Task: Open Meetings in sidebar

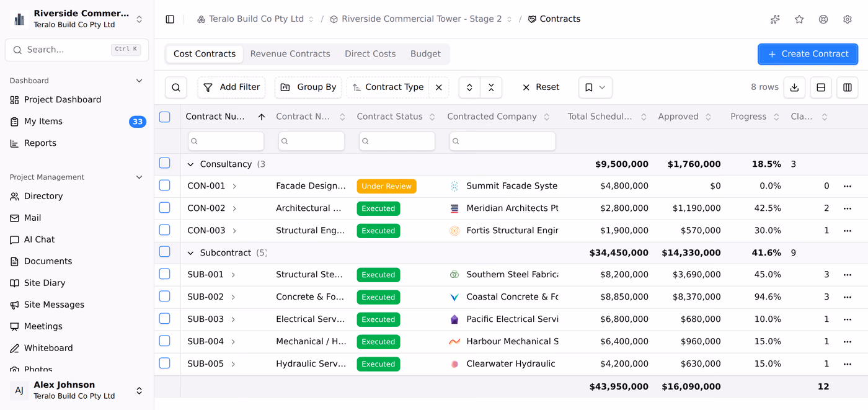Action: coord(77,326)
